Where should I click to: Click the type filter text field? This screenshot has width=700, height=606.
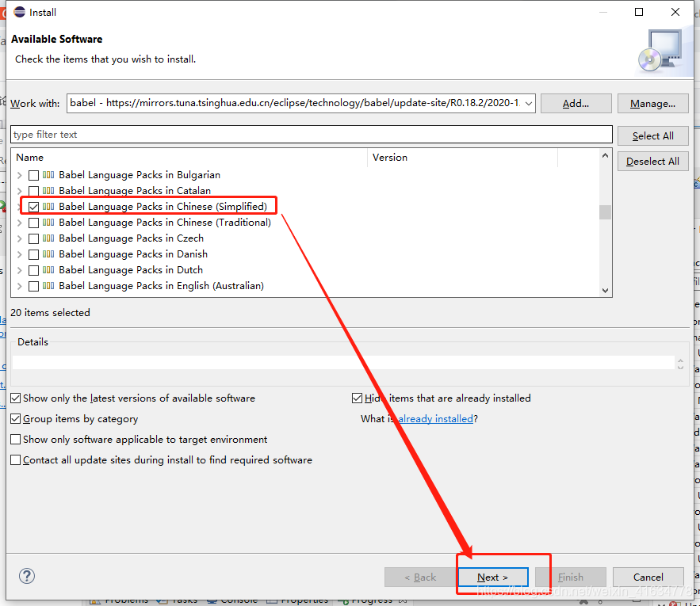click(312, 135)
